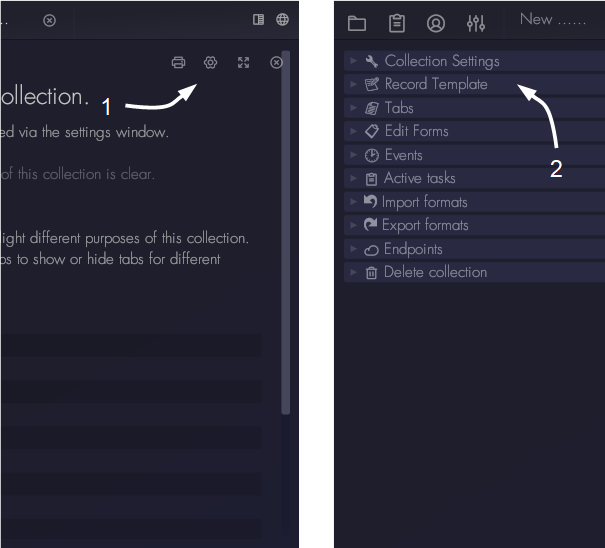This screenshot has height=548, width=605.
Task: Select the Active tasks label
Action: (x=419, y=178)
